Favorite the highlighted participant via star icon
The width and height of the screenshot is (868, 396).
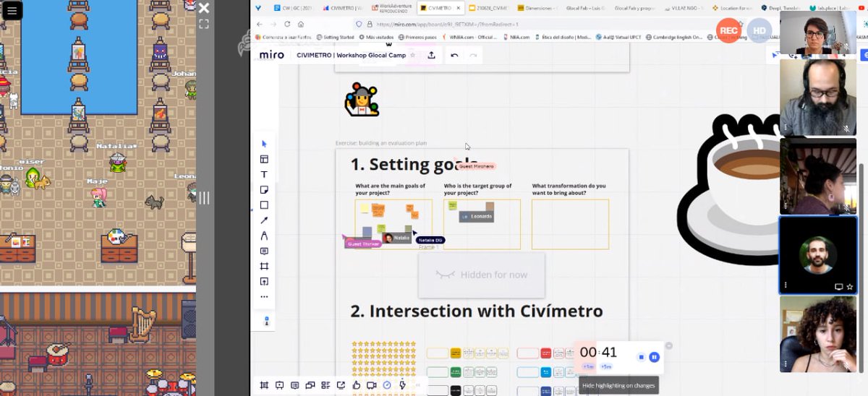tap(849, 287)
